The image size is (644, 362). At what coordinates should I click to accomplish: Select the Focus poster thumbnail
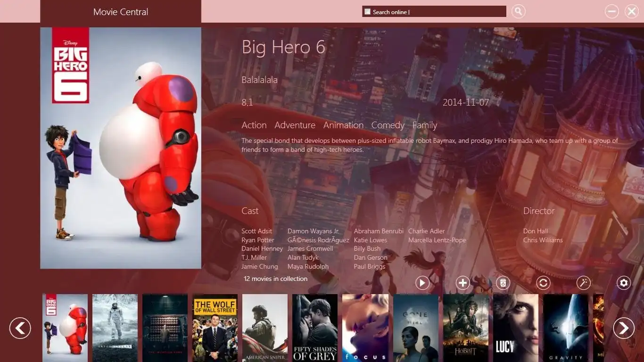[365, 328]
